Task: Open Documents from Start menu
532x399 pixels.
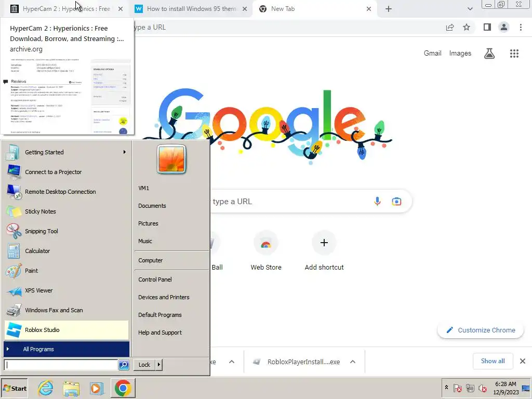Action: click(x=171, y=206)
